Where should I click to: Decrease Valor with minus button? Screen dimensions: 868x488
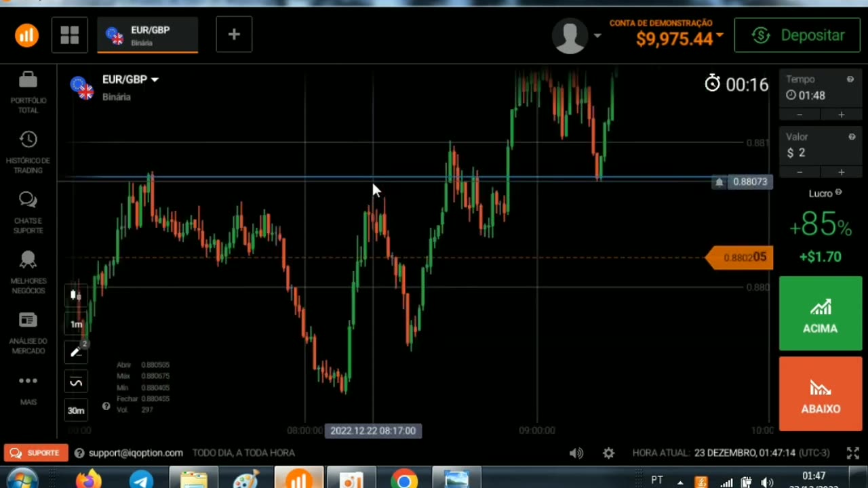[800, 172]
